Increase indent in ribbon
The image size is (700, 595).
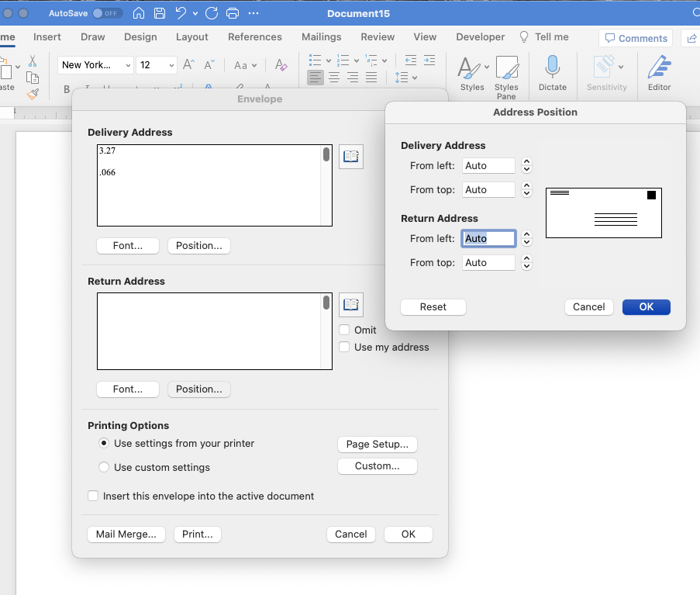tap(429, 61)
